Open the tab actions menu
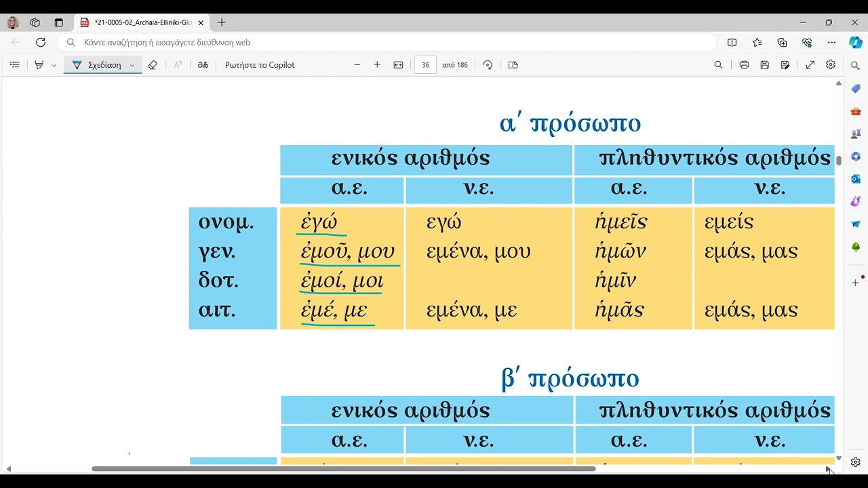 58,22
